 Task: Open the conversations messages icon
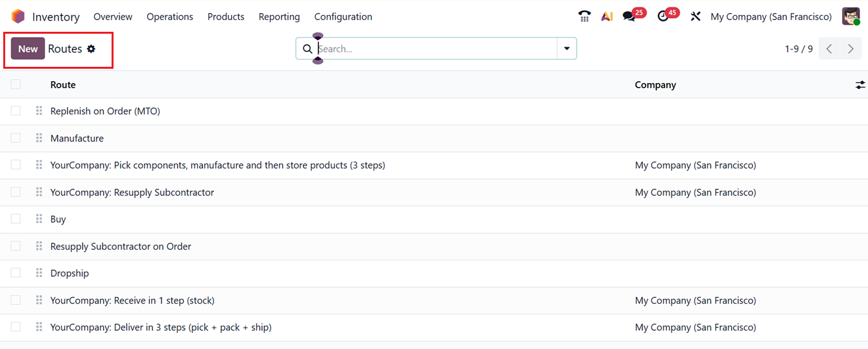(x=629, y=17)
